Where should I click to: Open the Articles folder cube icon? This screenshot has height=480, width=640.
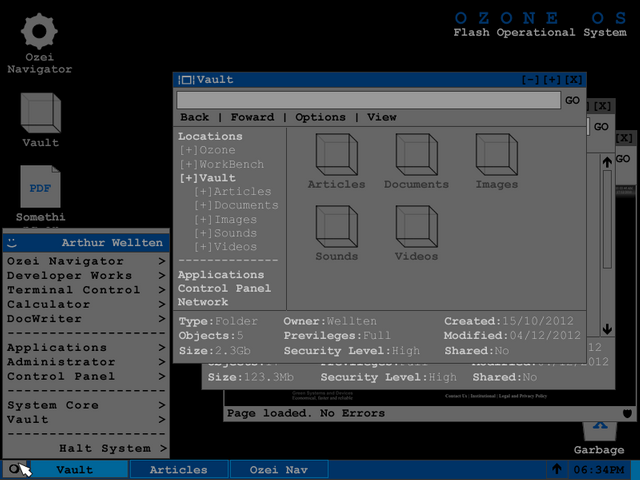337,155
